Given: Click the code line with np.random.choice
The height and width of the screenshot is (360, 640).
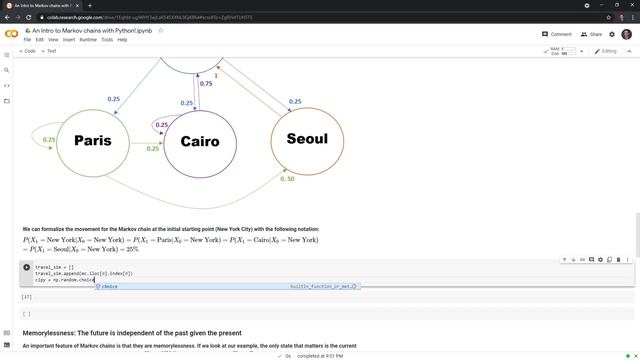Looking at the screenshot, I should click(65, 280).
